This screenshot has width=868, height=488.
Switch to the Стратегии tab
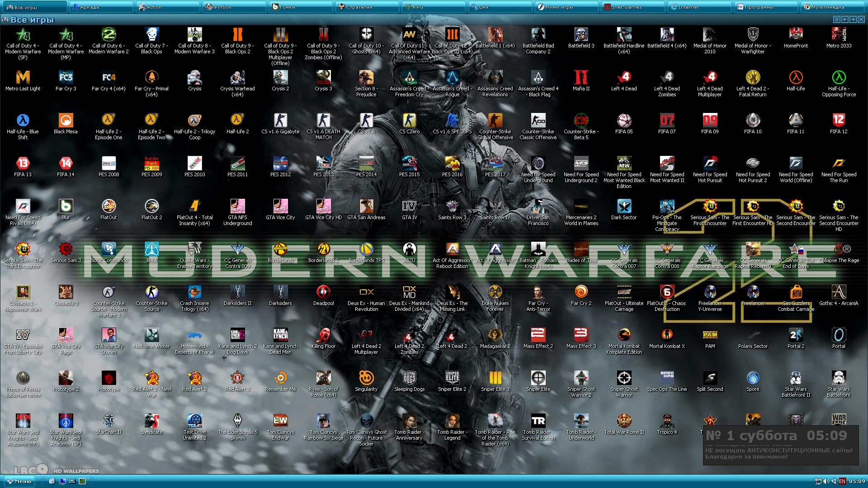(x=367, y=7)
